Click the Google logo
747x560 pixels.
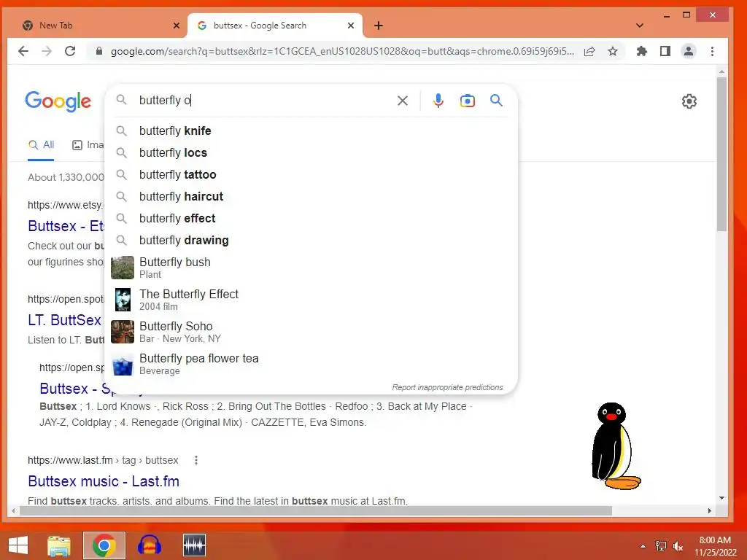click(x=58, y=101)
